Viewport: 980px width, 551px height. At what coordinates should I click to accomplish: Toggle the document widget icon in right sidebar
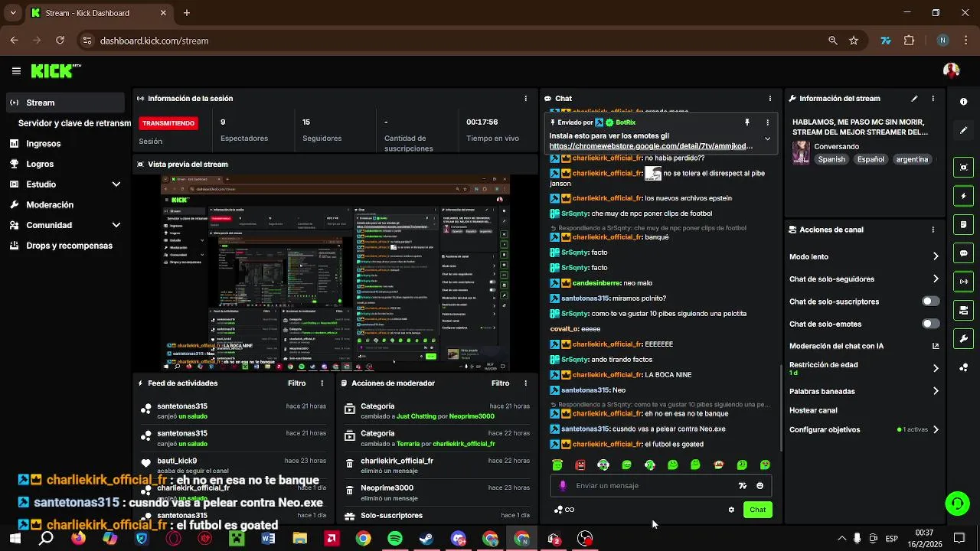[963, 224]
